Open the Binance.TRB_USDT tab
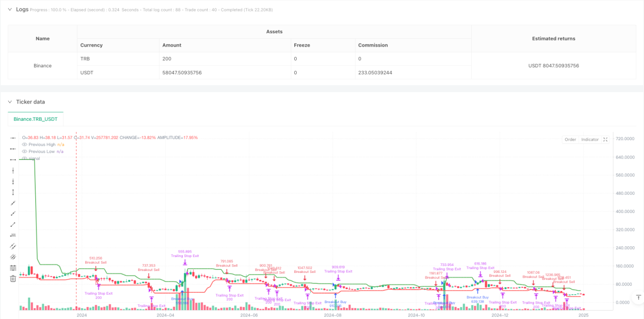The image size is (644, 319). pos(36,119)
